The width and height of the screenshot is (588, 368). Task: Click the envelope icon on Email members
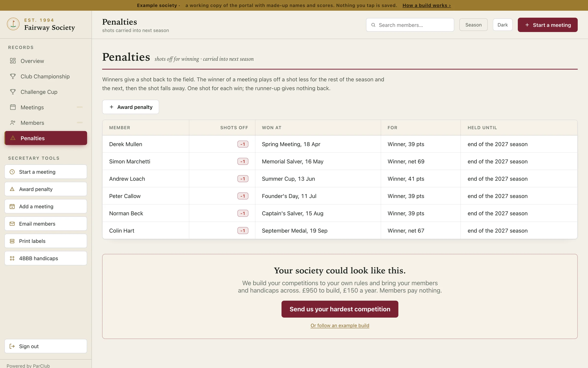pos(12,224)
